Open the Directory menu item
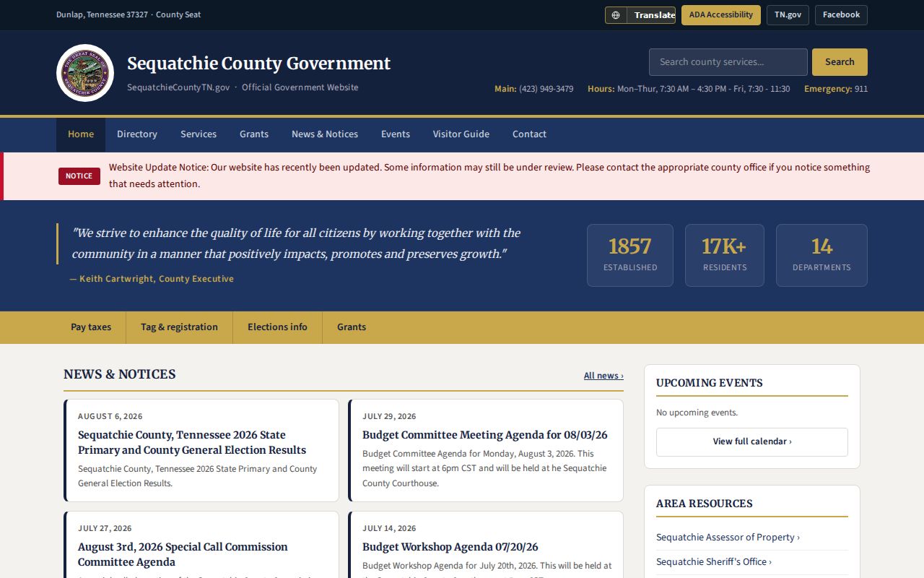This screenshot has width=924, height=578. click(x=137, y=134)
